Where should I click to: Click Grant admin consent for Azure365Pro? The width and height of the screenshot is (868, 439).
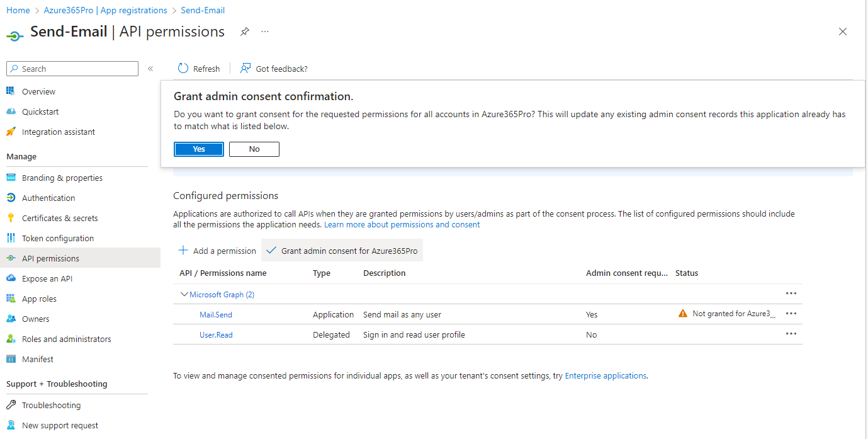pyautogui.click(x=342, y=251)
